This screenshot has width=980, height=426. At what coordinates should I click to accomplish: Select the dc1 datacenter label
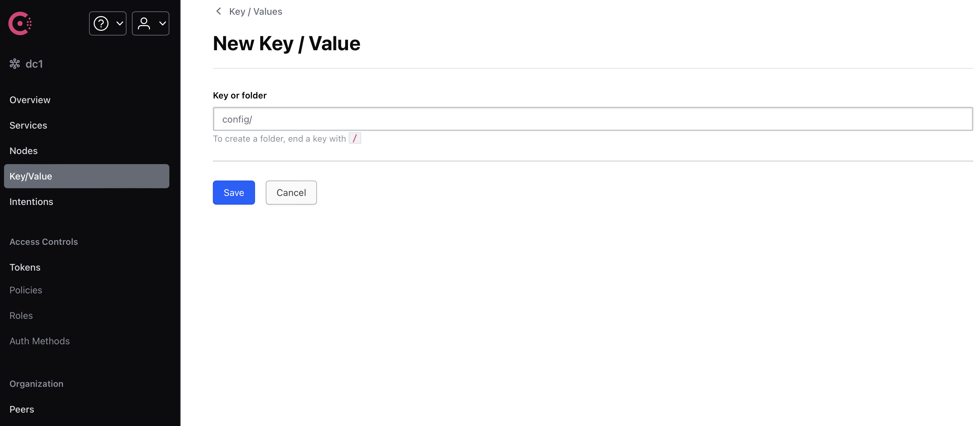click(x=34, y=64)
